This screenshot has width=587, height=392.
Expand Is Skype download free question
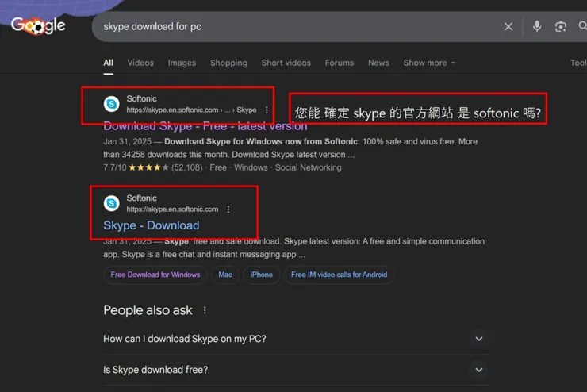coord(296,370)
